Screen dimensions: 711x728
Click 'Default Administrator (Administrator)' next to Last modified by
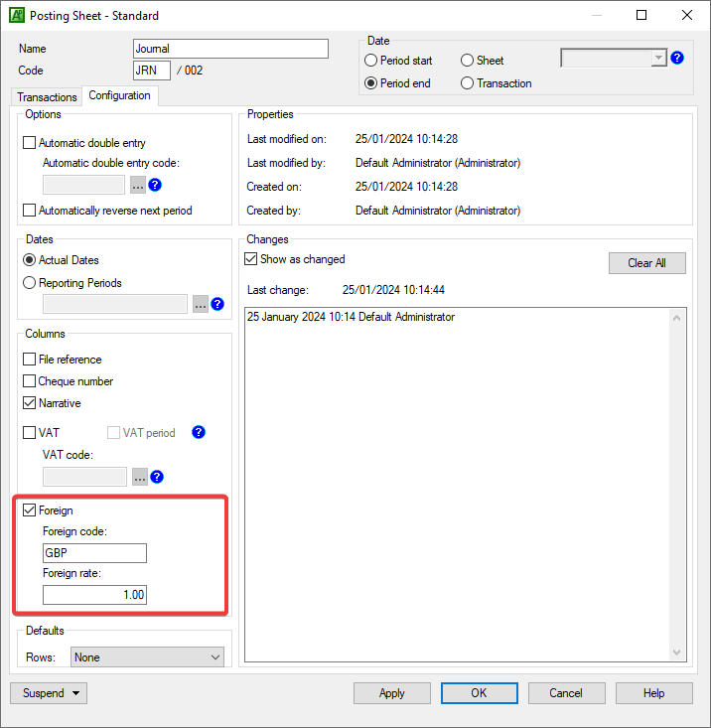438,163
